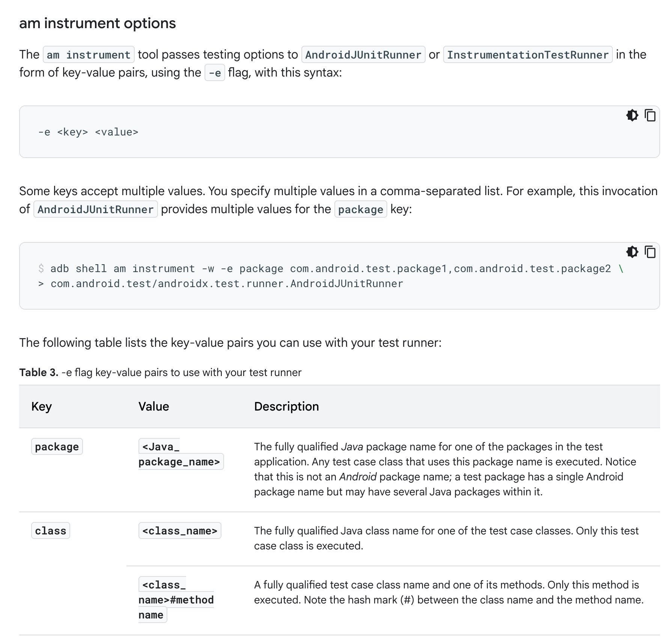Viewport: 671px width, 644px height.
Task: Click the "am instrument" inline code
Action: point(89,55)
